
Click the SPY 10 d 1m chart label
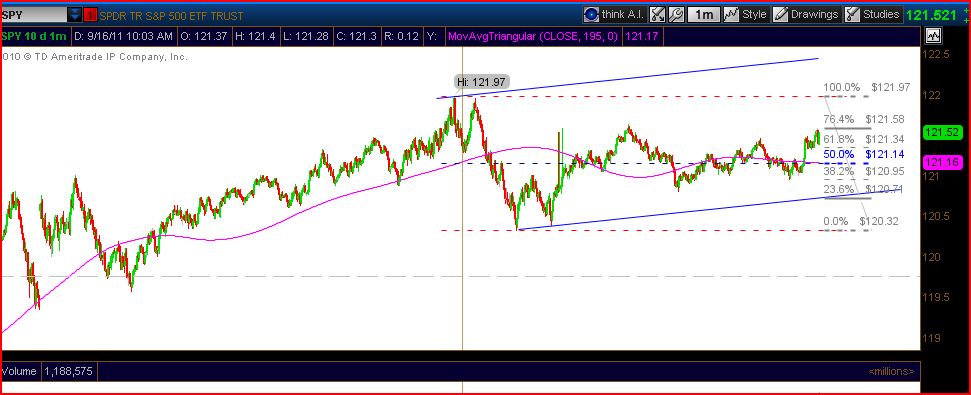click(35, 37)
